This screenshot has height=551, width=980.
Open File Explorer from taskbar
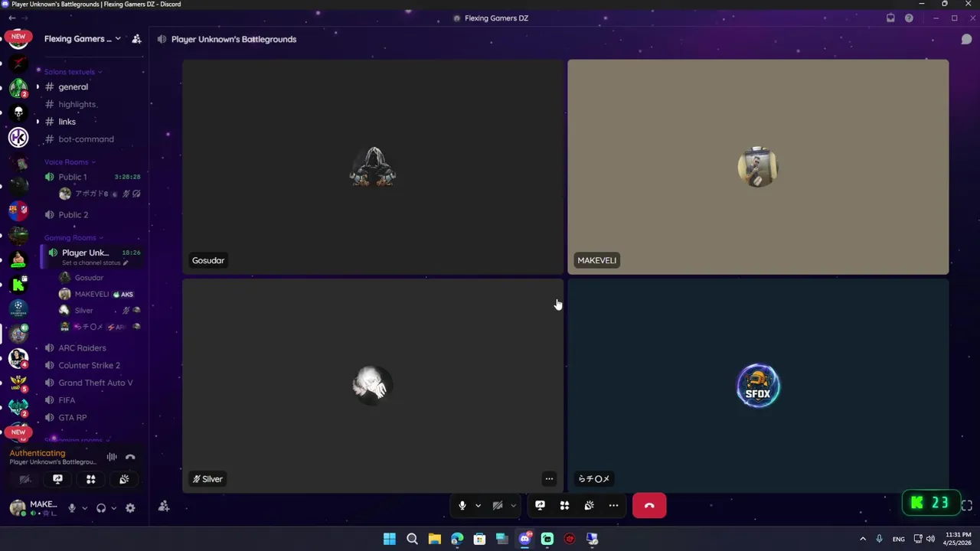click(434, 539)
